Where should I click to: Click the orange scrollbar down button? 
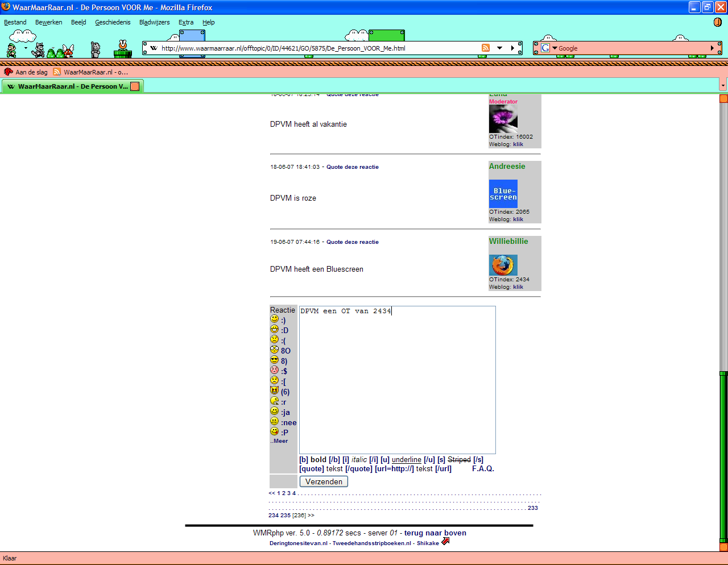(723, 547)
